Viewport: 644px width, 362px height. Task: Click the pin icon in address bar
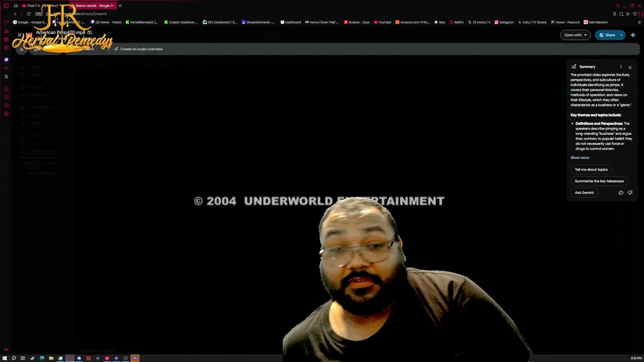click(x=615, y=14)
